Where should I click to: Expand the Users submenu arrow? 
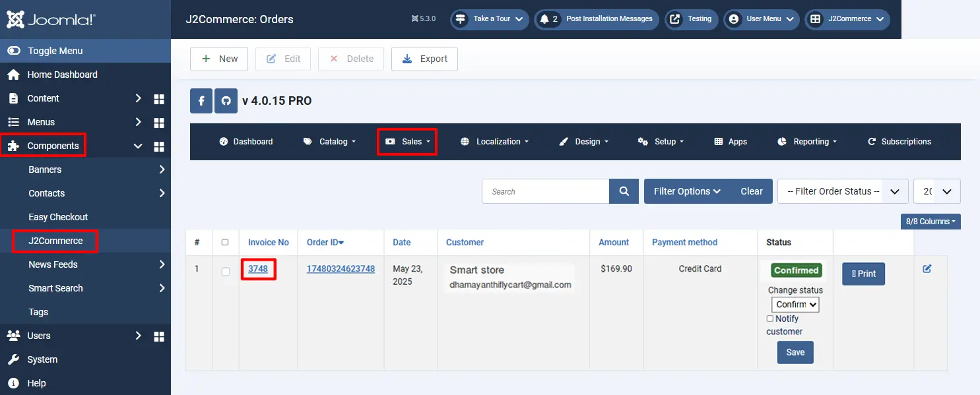click(139, 336)
